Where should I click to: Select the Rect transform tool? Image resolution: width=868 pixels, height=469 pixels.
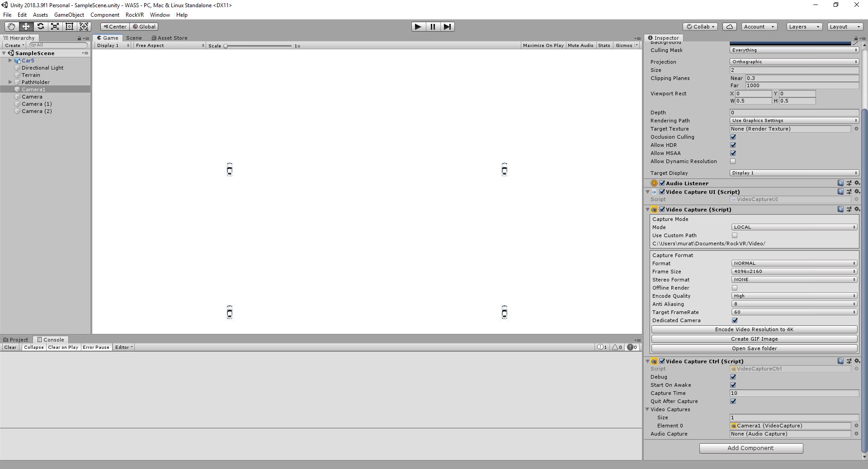[69, 27]
